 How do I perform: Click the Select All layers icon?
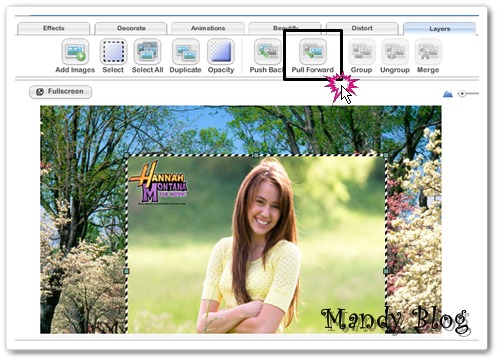point(147,52)
